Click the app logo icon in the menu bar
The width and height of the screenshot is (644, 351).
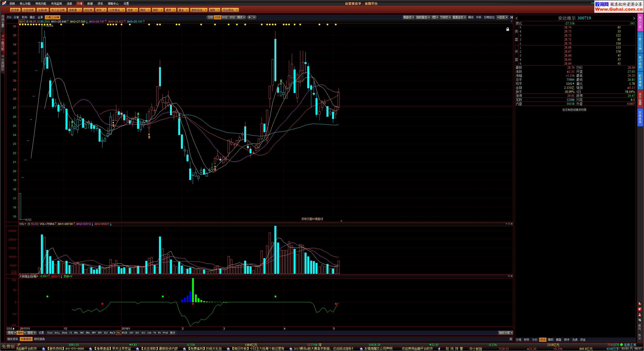[4, 3]
